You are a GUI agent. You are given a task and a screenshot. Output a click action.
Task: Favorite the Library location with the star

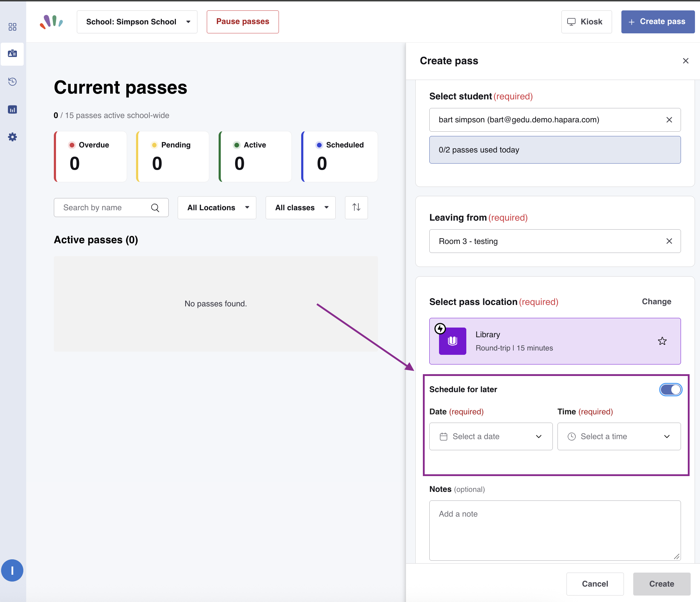pos(662,341)
